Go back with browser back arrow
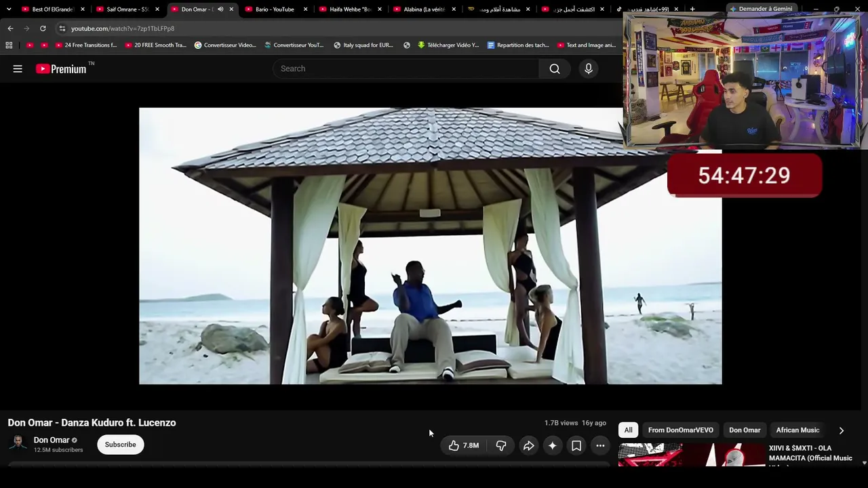Image resolution: width=868 pixels, height=488 pixels. [10, 28]
